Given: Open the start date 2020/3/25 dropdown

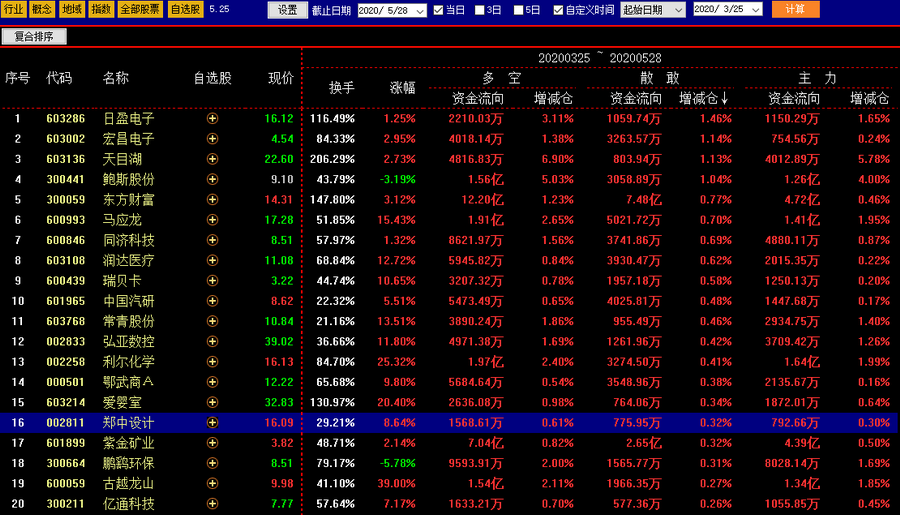Looking at the screenshot, I should coord(754,10).
